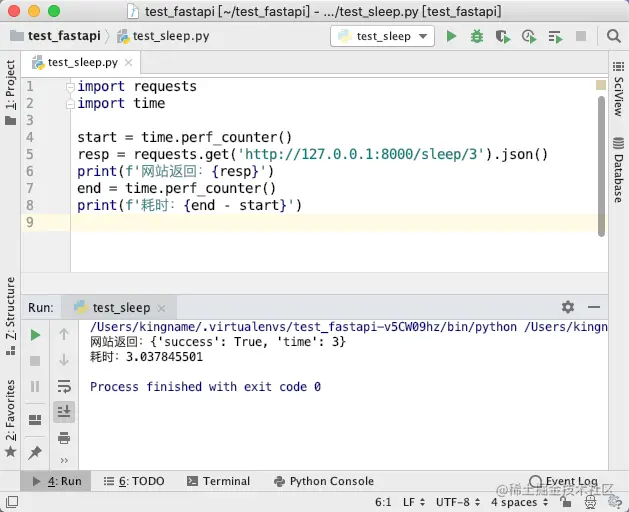
Task: Open the Terminal tool window
Action: point(219,481)
